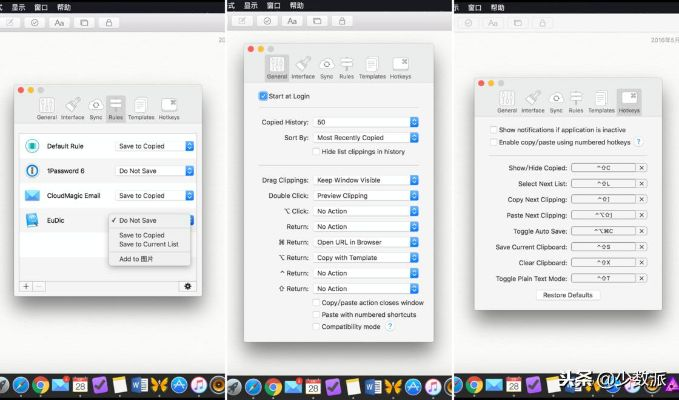This screenshot has width=679, height=400.
Task: Enable Hide list clippings in history
Action: click(x=316, y=151)
